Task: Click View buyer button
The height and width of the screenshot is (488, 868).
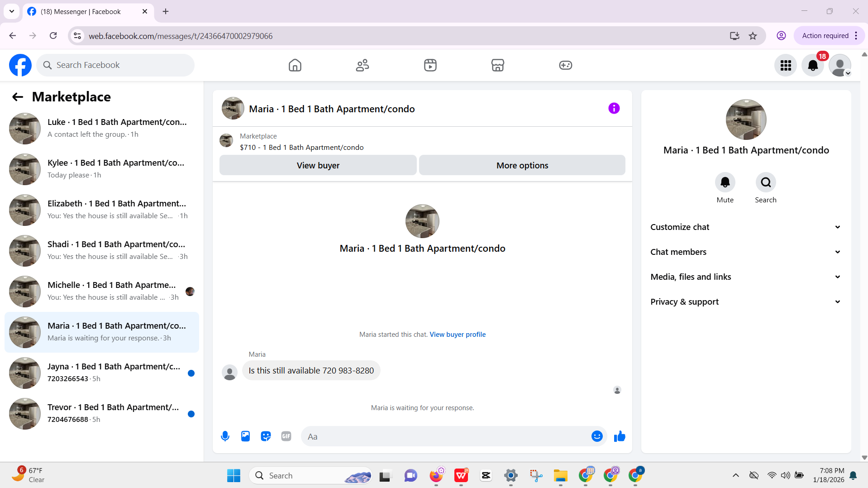Action: coord(318,165)
